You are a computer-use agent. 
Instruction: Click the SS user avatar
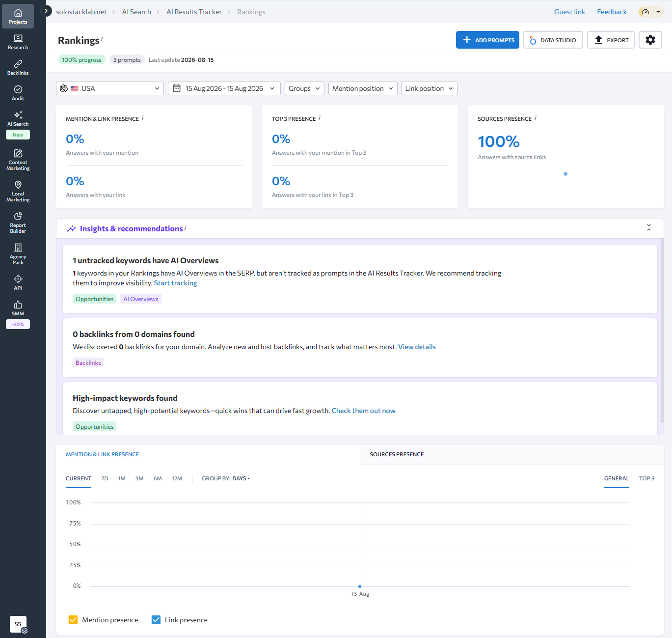(18, 624)
